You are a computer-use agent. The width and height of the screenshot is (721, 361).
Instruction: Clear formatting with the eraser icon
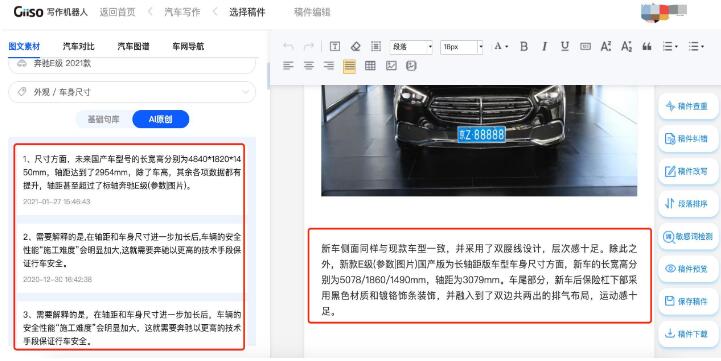point(355,46)
